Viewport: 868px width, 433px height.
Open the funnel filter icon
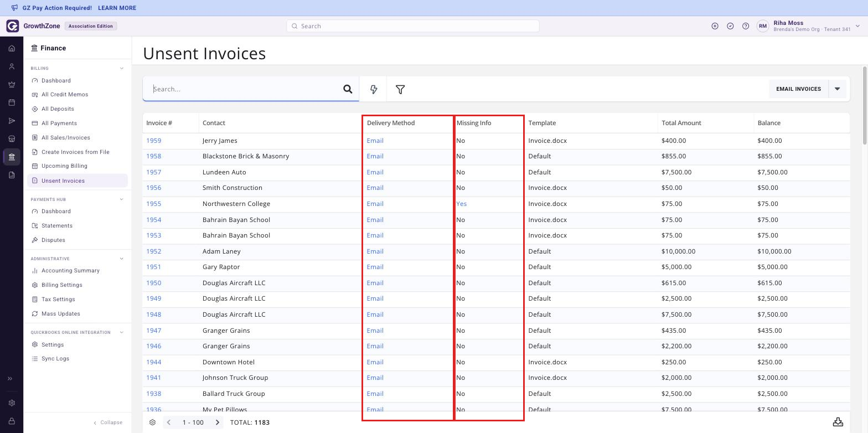(x=400, y=89)
